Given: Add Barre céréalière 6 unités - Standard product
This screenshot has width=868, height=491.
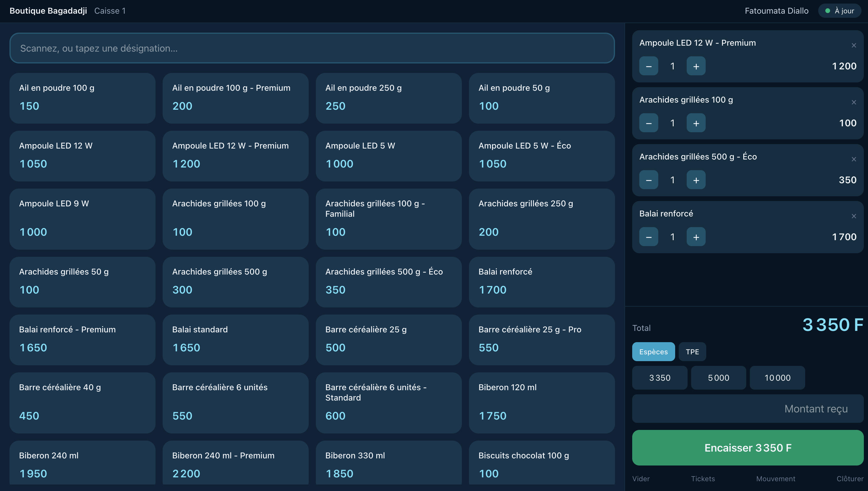Looking at the screenshot, I should point(388,403).
